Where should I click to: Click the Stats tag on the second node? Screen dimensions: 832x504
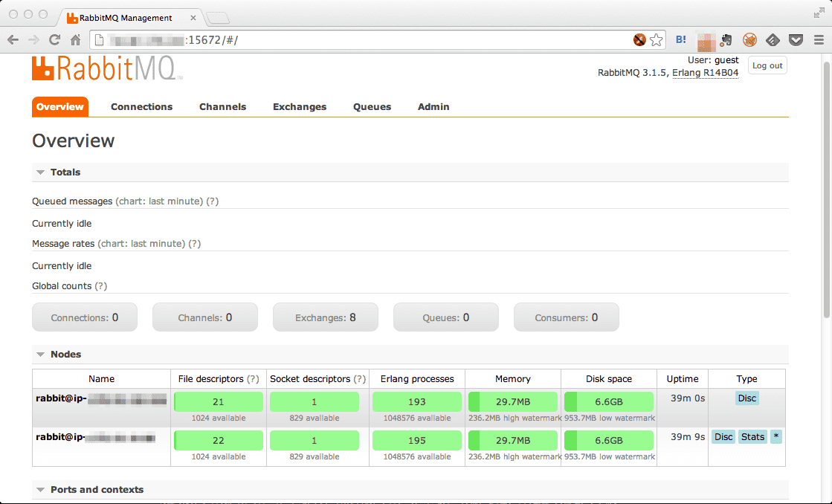click(x=753, y=437)
